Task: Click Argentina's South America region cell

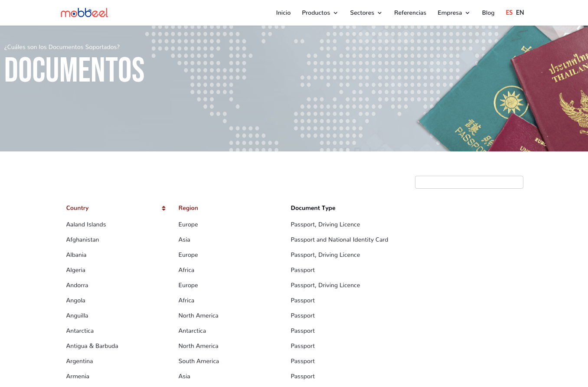Action: [199, 361]
